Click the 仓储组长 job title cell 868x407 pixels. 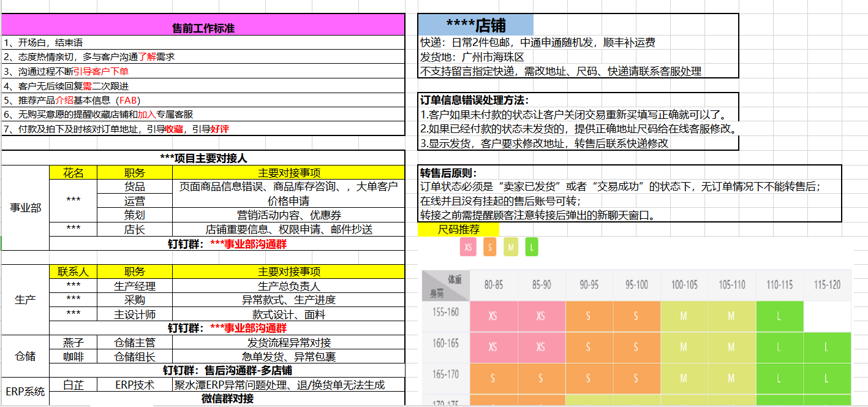(x=135, y=357)
